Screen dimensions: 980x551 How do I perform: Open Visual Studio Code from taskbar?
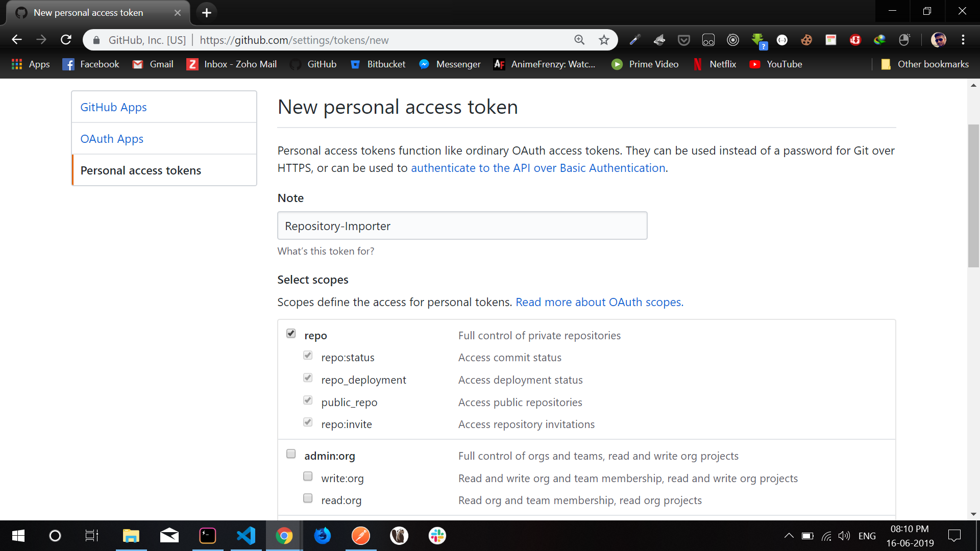coord(246,536)
